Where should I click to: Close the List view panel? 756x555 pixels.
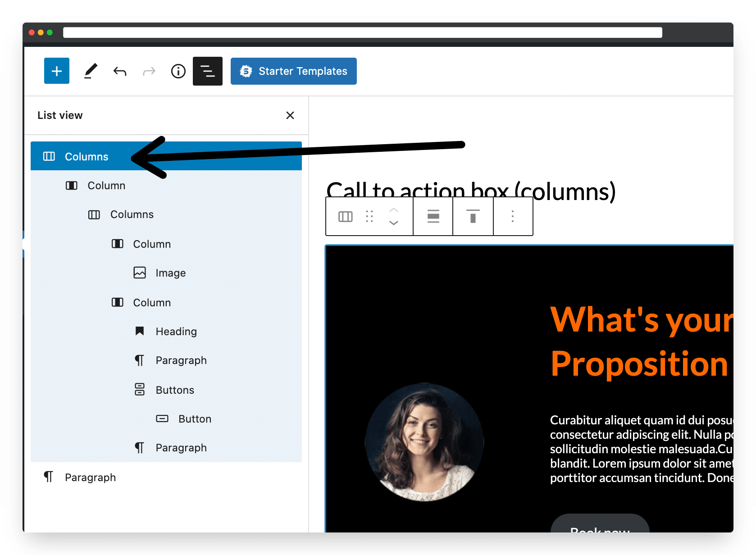[x=290, y=115]
